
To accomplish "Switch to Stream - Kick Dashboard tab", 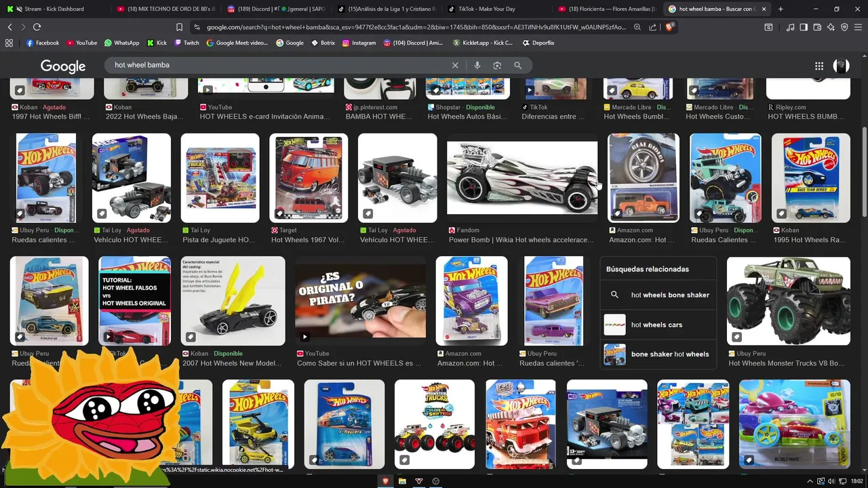I will coord(54,9).
